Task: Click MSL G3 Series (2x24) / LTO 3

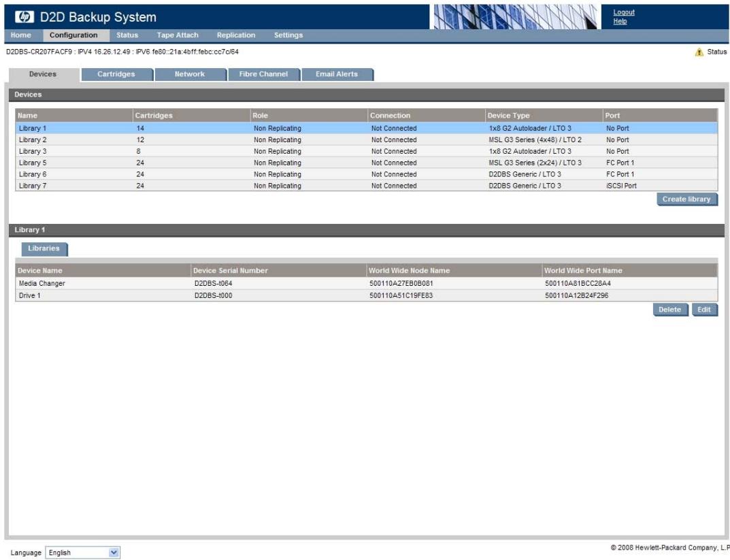Action: coord(535,163)
